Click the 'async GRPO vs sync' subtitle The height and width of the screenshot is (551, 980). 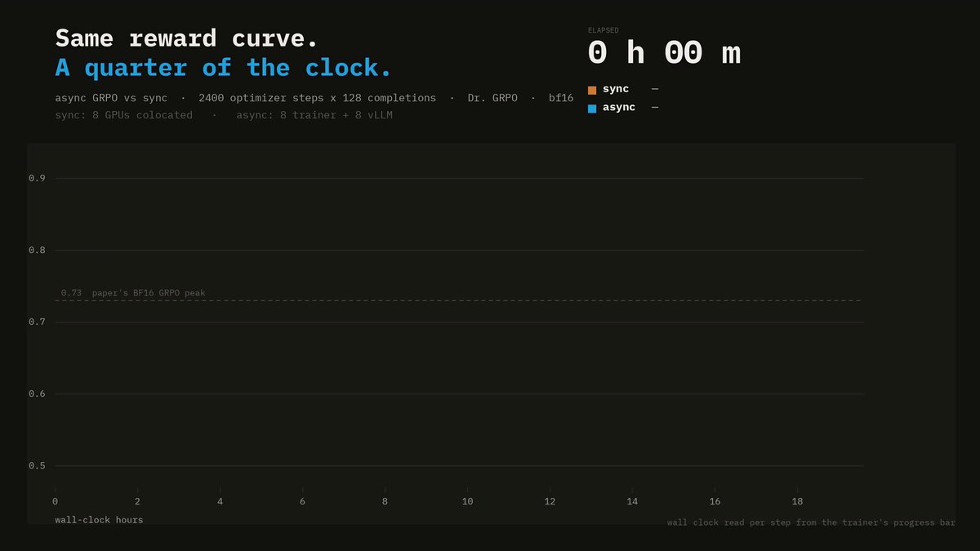click(111, 98)
